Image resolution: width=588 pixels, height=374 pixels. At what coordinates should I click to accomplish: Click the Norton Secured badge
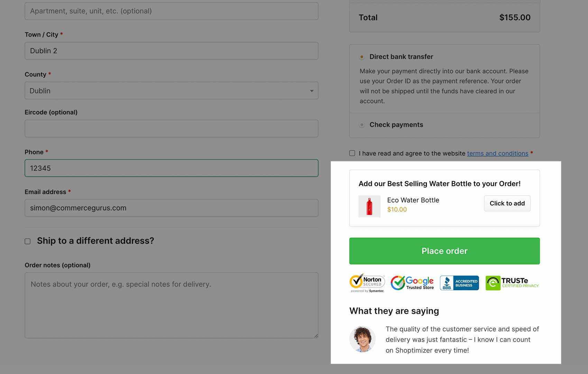(x=367, y=283)
